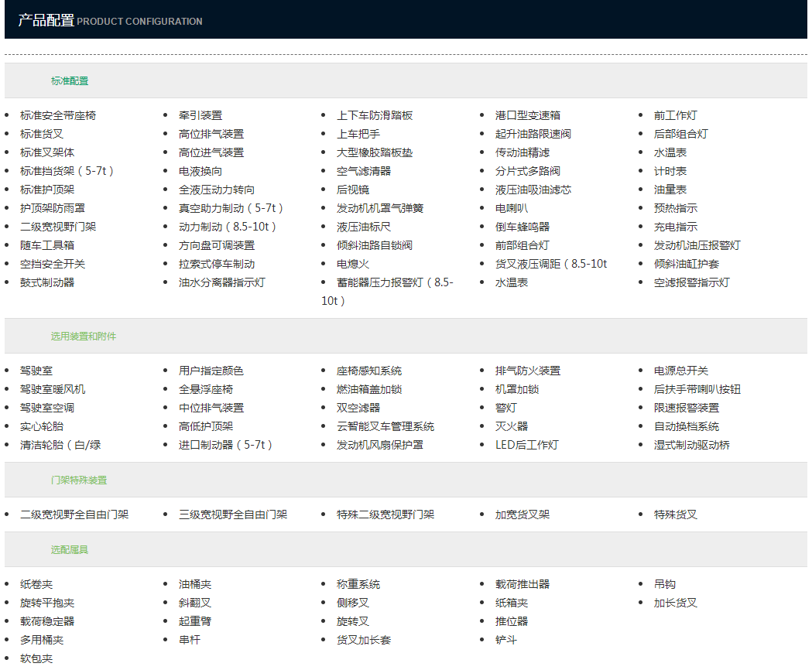The width and height of the screenshot is (812, 670).
Task: Click the 货叉液压调距 item
Action: coord(551,264)
